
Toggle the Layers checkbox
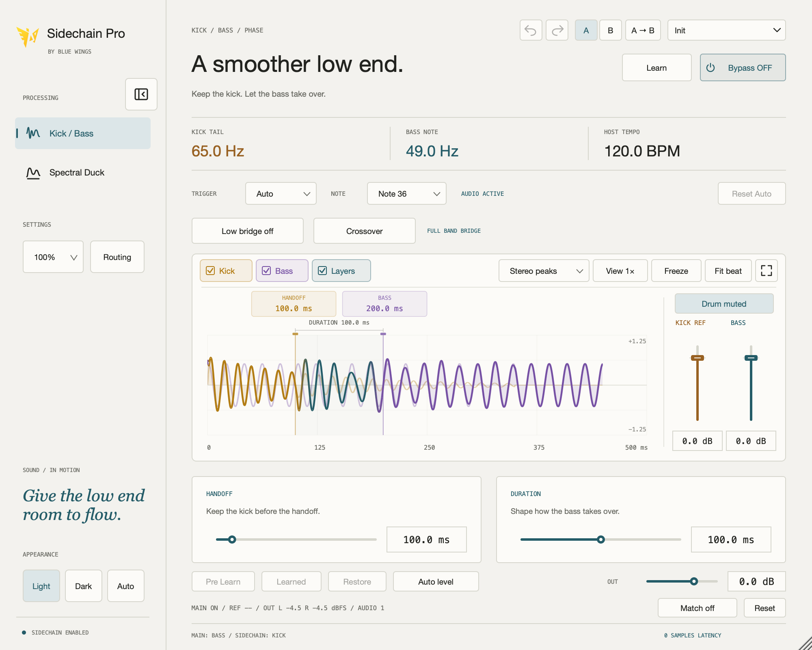[322, 271]
